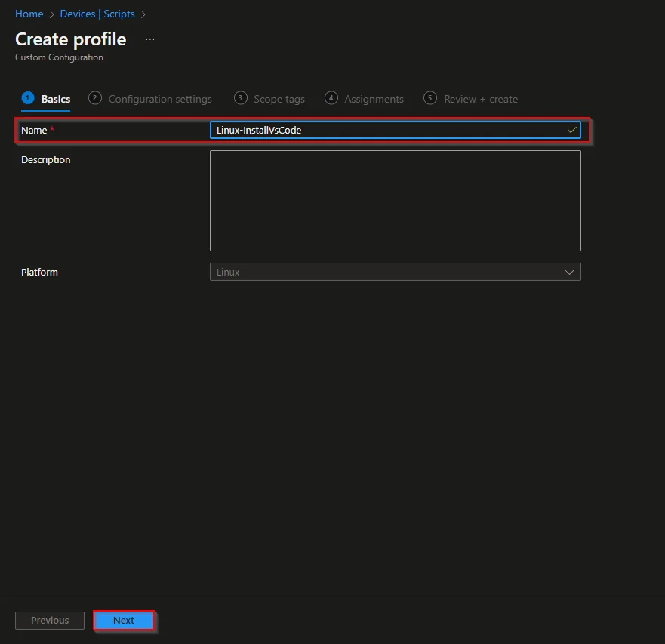Screen dimensions: 665x644
Task: Click the Custom Configuration subtitle
Action: (59, 57)
